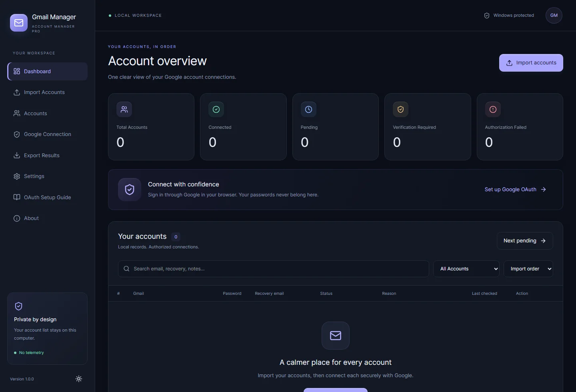Open the GM profile avatar
The height and width of the screenshot is (392, 576).
[554, 15]
